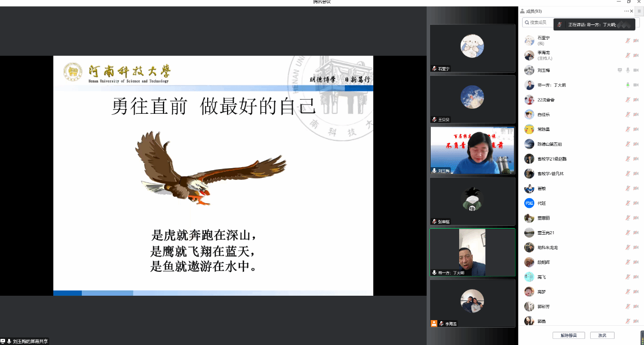This screenshot has width=644, height=345.
Task: Click the round avatar in 王贝贝's tile
Action: pyautogui.click(x=472, y=97)
